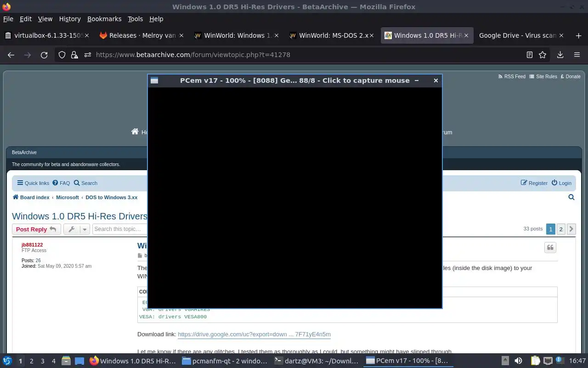Viewport: 588px width, 368px height.
Task: Click the Register link
Action: click(x=534, y=183)
